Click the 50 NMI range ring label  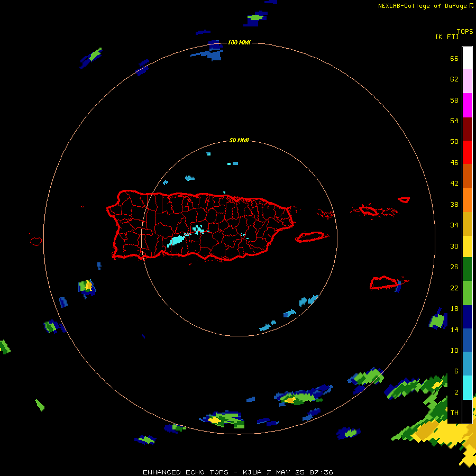pos(239,140)
